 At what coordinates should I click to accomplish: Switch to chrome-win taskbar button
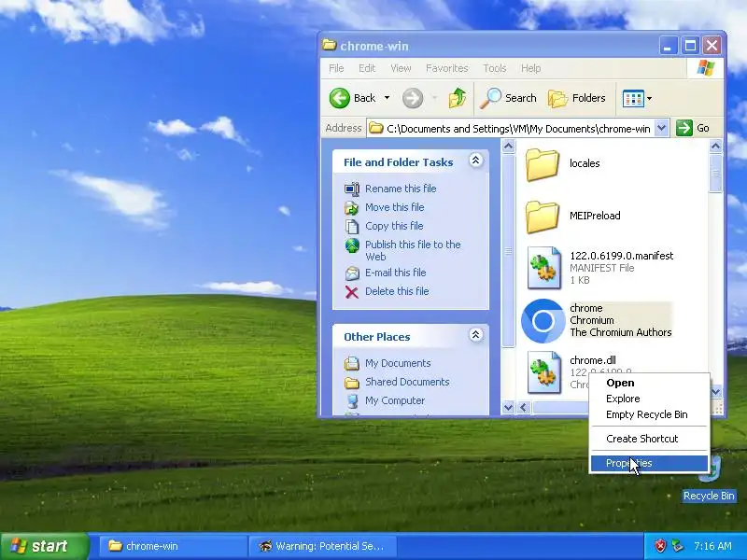point(173,546)
